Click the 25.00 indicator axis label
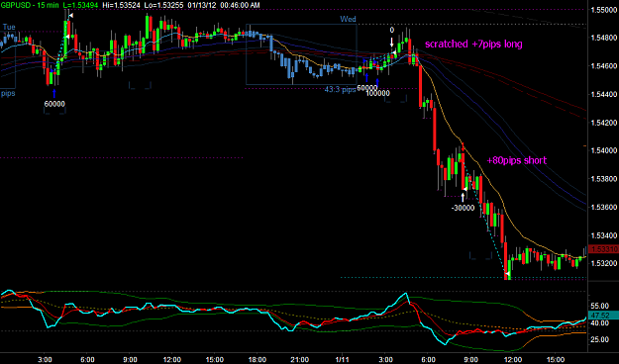Screen dimensions: 619x364 pos(600,339)
